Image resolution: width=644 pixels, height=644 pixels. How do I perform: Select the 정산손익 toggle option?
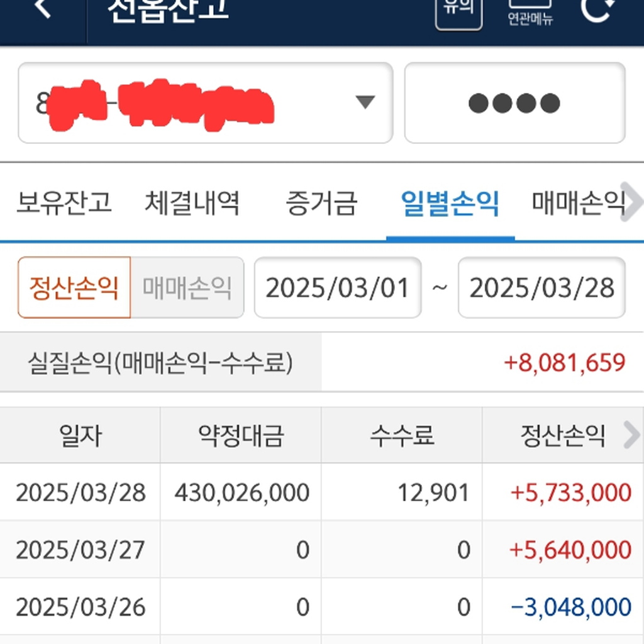(74, 287)
